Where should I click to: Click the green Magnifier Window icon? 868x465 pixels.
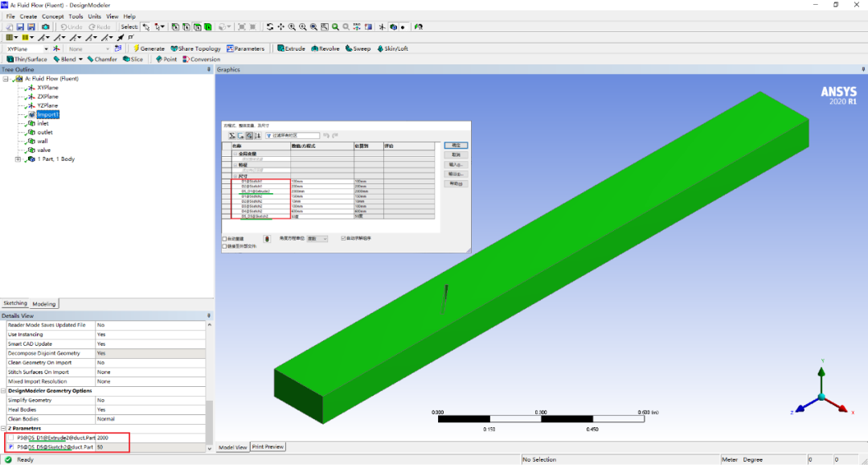335,27
